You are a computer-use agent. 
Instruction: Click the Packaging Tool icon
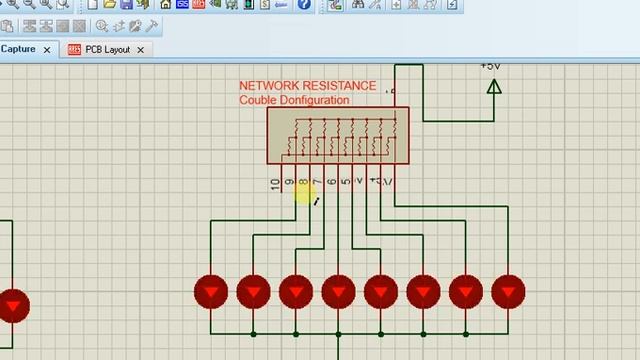tap(135, 26)
